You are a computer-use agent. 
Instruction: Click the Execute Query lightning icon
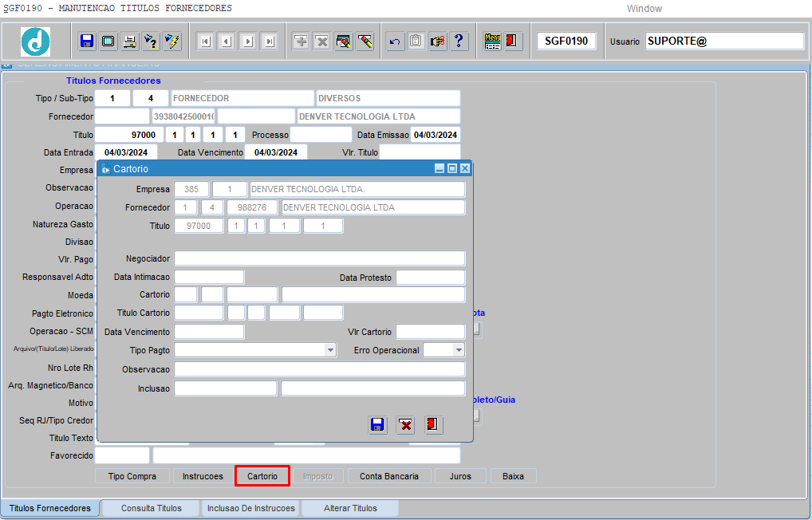tap(172, 41)
